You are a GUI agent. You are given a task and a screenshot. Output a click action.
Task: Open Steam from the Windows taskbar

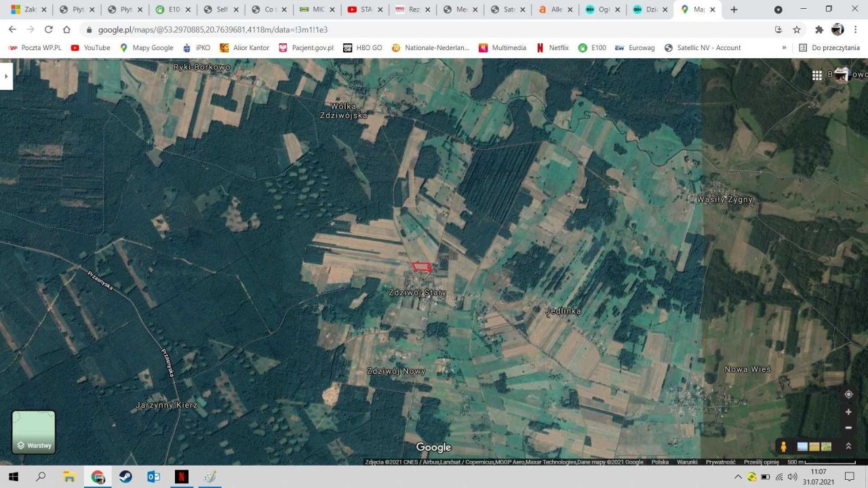pos(125,476)
